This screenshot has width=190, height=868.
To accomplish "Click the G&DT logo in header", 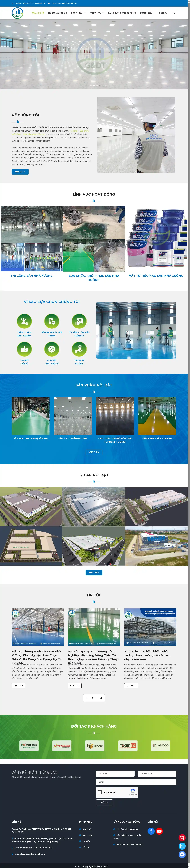I will [x=17, y=13].
